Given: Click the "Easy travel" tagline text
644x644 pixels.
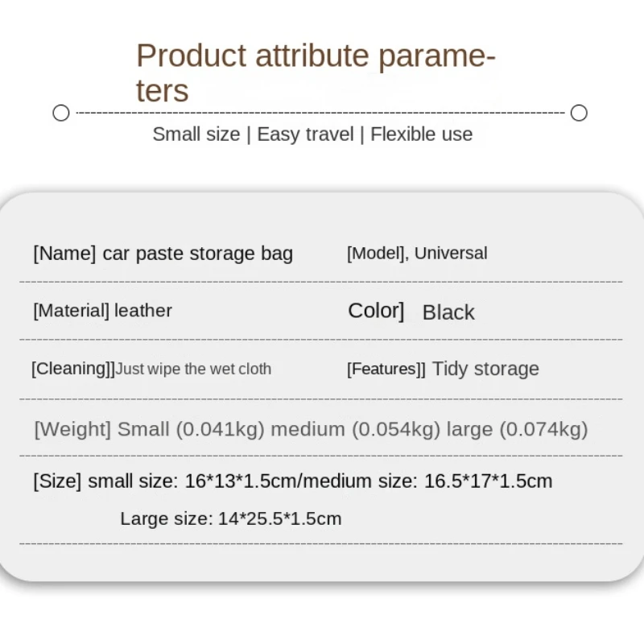Looking at the screenshot, I should (x=306, y=134).
